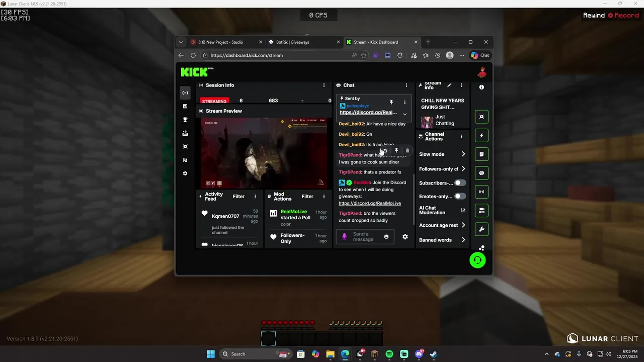644x362 pixels.
Task: Open chat settings gear beside message box
Action: [x=405, y=237]
